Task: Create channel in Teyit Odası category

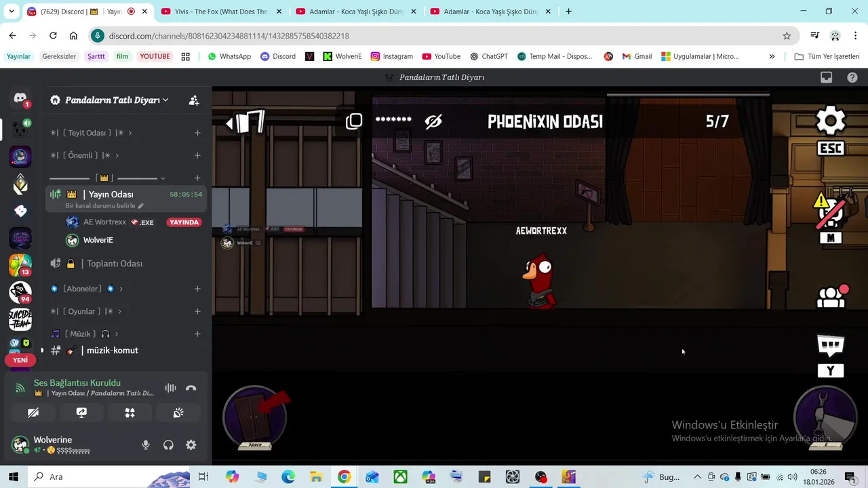Action: point(197,133)
